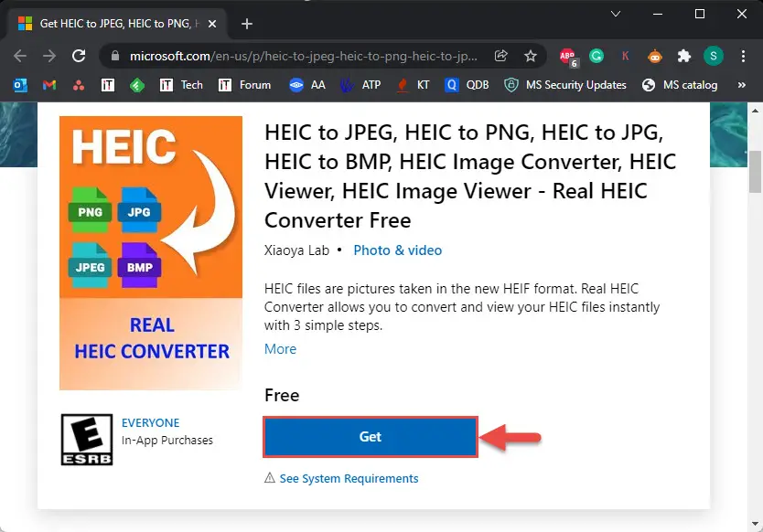
Task: Expand description with More link
Action: tap(280, 348)
